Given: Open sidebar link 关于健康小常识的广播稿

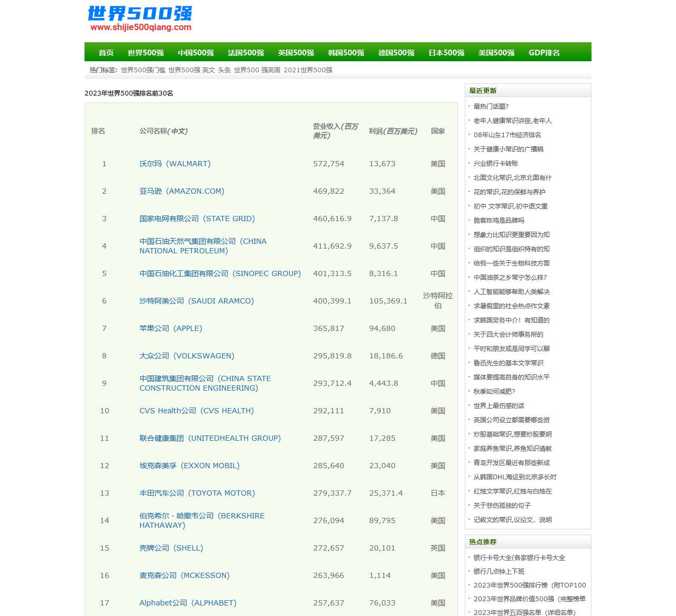Looking at the screenshot, I should (x=509, y=149).
